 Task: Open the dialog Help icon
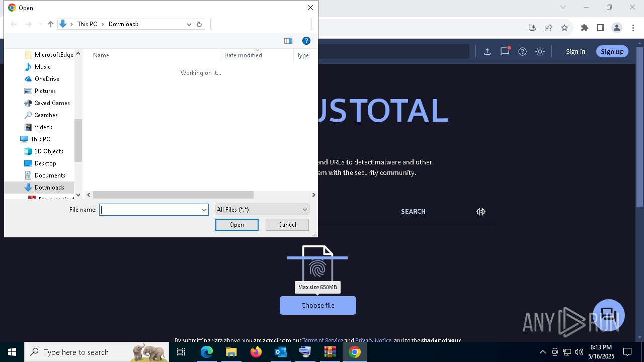tap(306, 41)
